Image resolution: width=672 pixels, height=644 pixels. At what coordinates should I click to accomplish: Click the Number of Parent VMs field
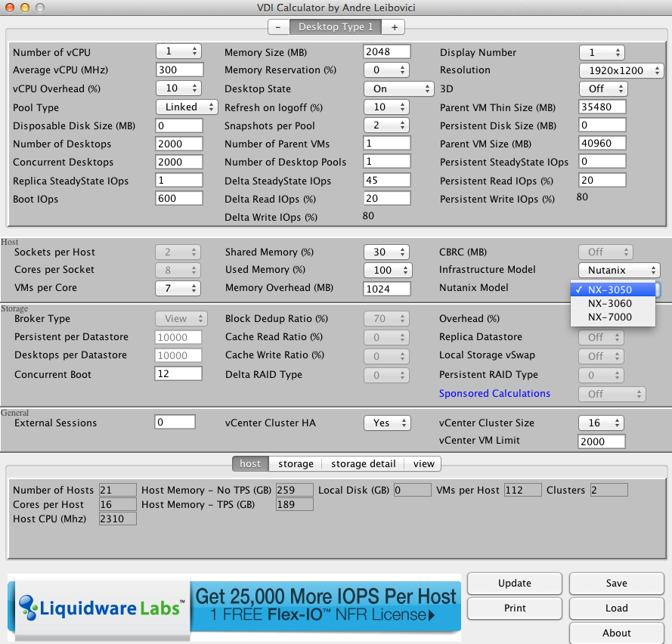386,143
